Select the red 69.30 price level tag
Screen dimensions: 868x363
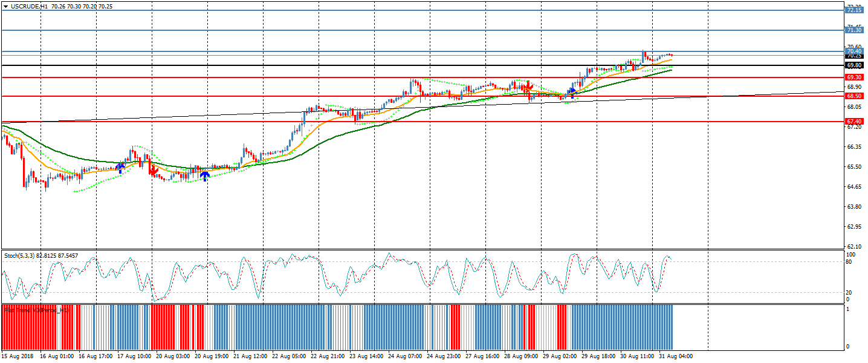[x=854, y=77]
